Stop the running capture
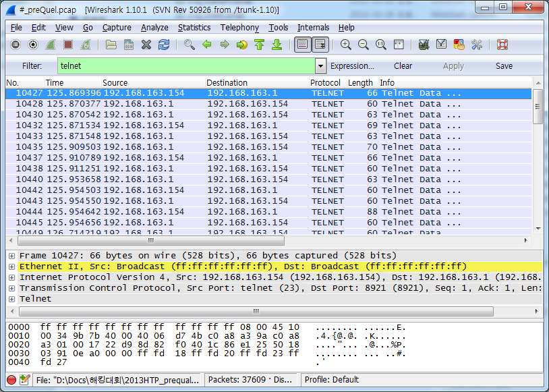 click(x=67, y=45)
